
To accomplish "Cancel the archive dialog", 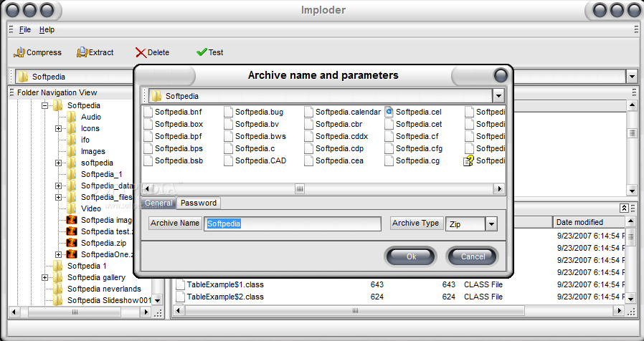I will point(473,256).
